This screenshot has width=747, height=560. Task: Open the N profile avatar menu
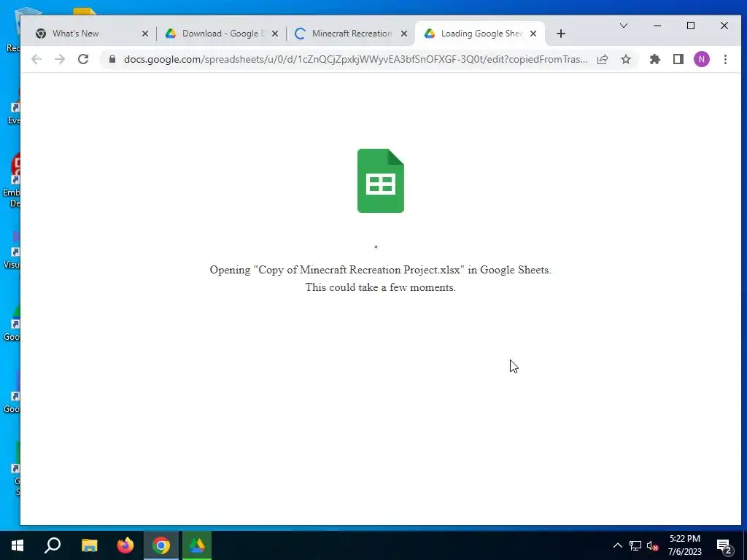point(702,59)
